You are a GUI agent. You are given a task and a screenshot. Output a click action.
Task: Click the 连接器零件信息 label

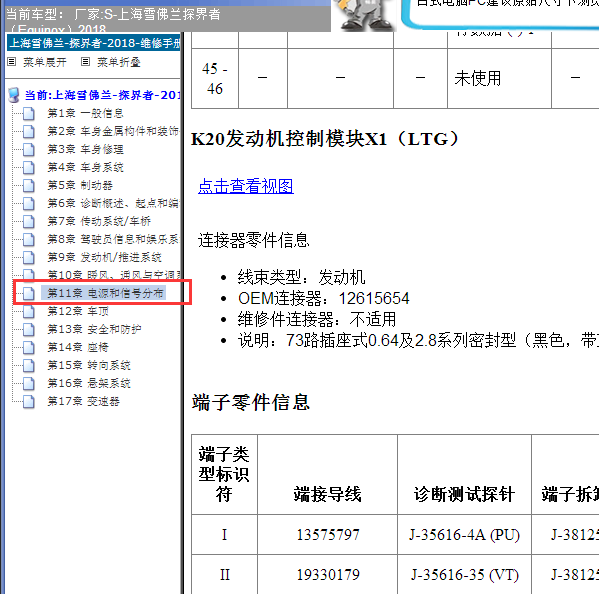pyautogui.click(x=254, y=241)
